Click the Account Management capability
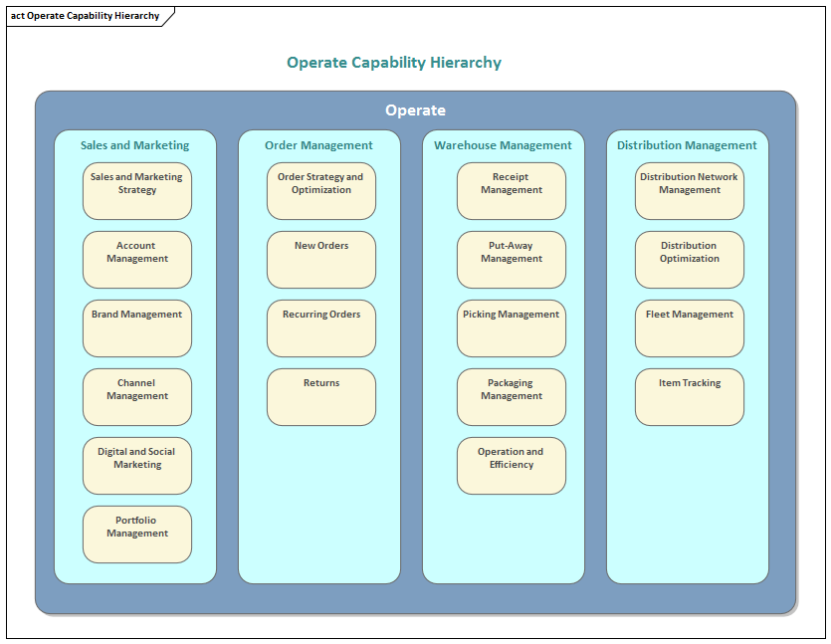 point(136,259)
